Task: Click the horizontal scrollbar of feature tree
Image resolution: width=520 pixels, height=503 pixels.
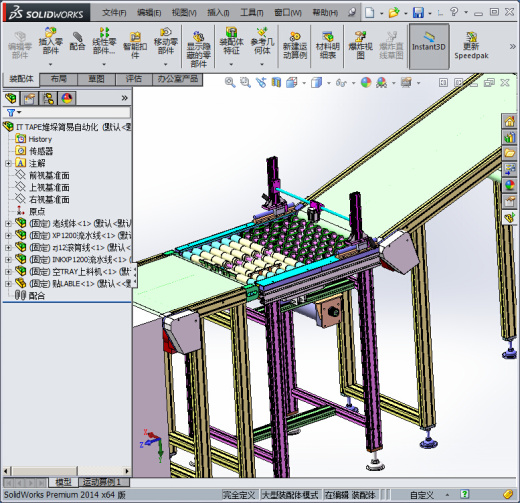Action: 45,471
